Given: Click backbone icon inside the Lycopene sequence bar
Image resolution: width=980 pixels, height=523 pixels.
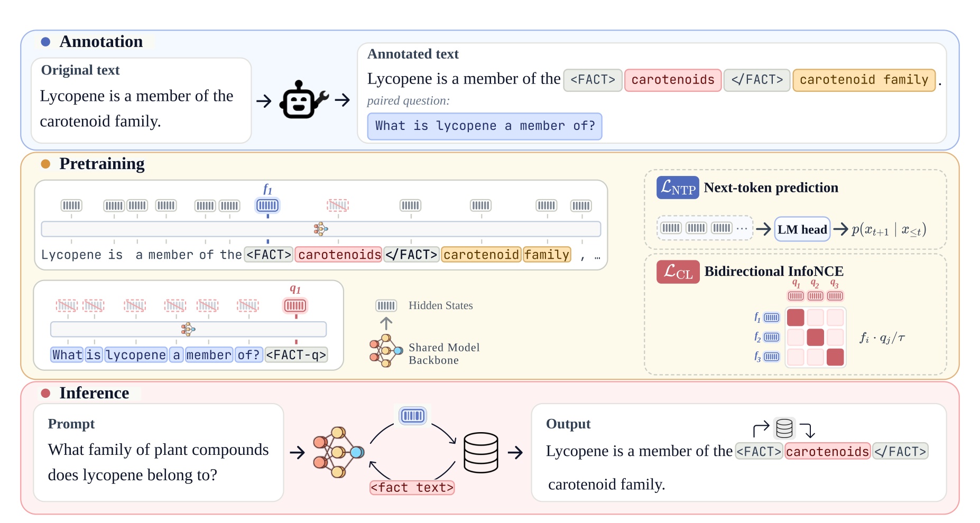Looking at the screenshot, I should 321,229.
